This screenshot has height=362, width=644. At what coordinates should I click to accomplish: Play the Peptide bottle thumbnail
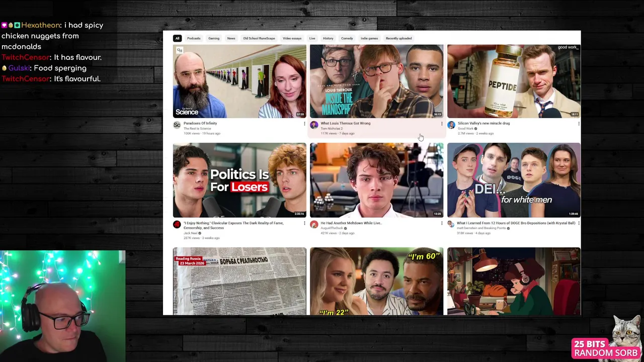point(514,81)
